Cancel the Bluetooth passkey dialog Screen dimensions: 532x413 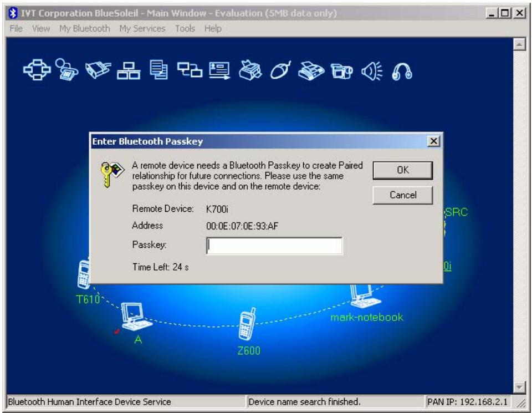pyautogui.click(x=403, y=195)
